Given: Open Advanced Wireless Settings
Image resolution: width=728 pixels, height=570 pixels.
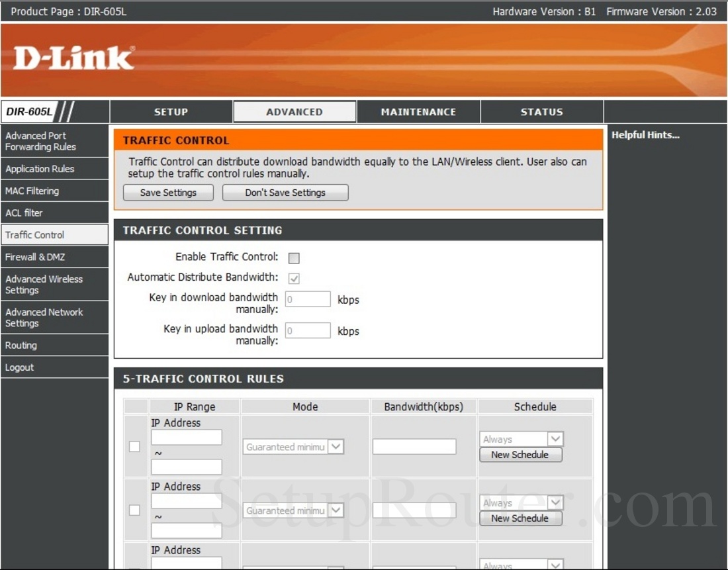Looking at the screenshot, I should [x=54, y=284].
